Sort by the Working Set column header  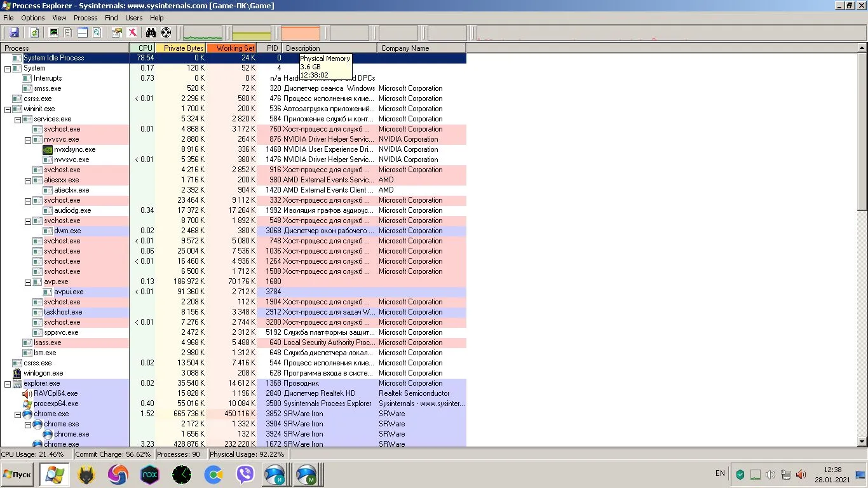pyautogui.click(x=231, y=48)
